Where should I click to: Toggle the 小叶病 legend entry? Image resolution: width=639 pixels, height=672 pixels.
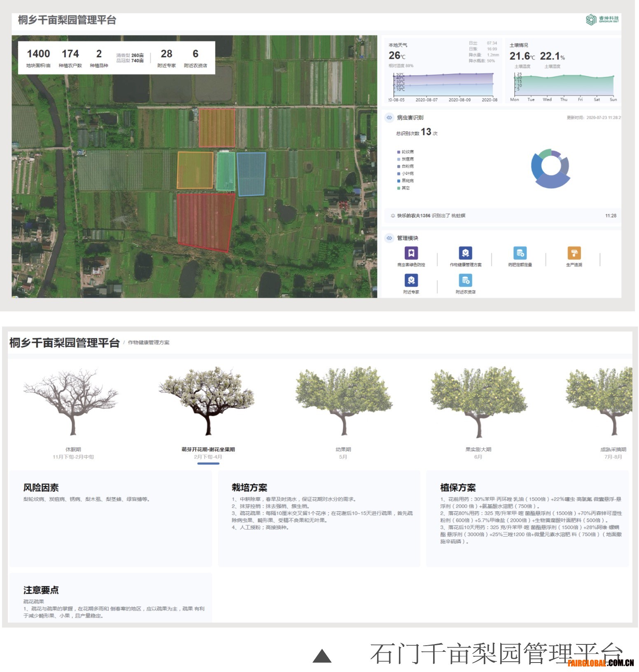406,173
